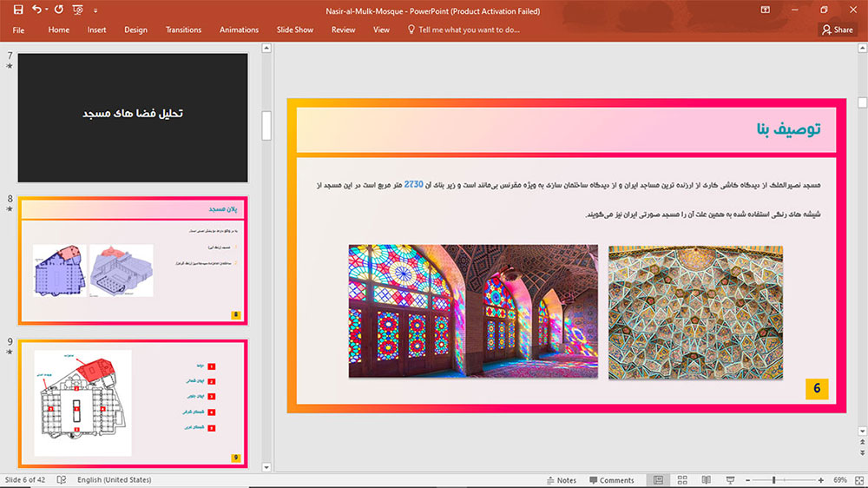Open Ribbon Display Options menu
This screenshot has width=868, height=488.
765,10
